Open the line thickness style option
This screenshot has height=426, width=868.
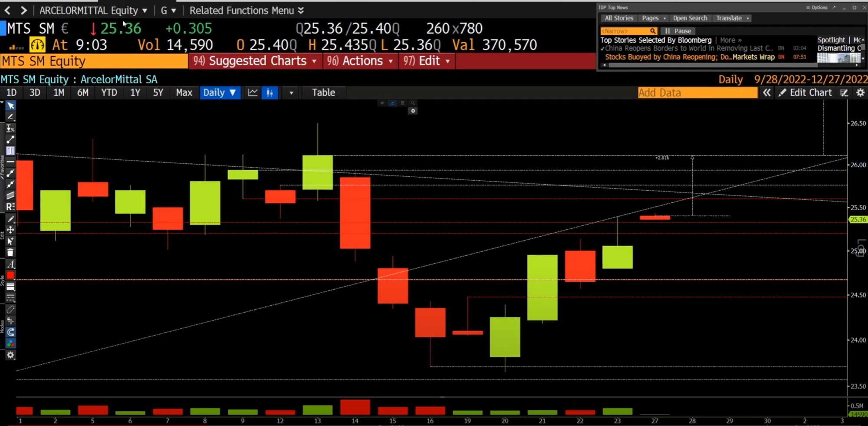pyautogui.click(x=10, y=287)
